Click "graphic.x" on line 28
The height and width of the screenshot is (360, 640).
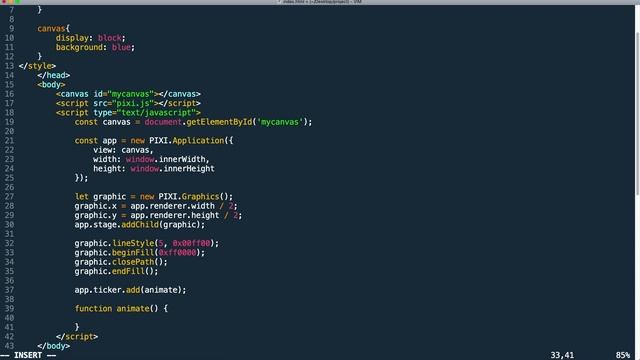(x=96, y=206)
